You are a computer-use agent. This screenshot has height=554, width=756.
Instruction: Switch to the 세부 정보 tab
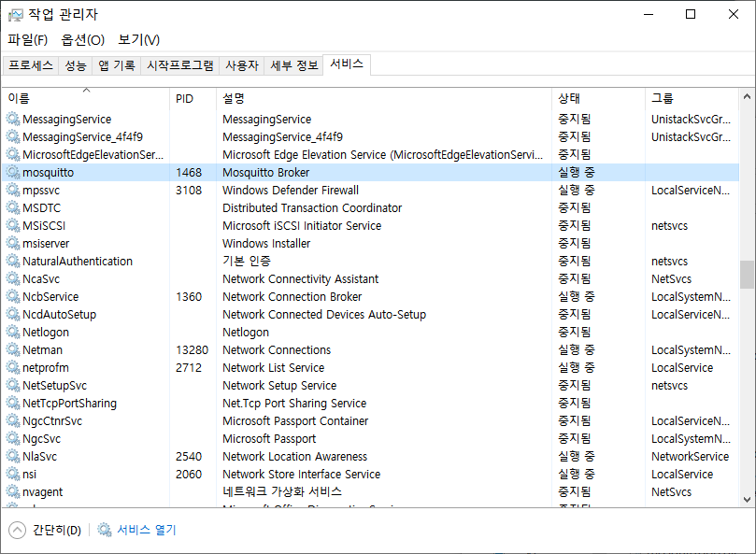coord(294,65)
